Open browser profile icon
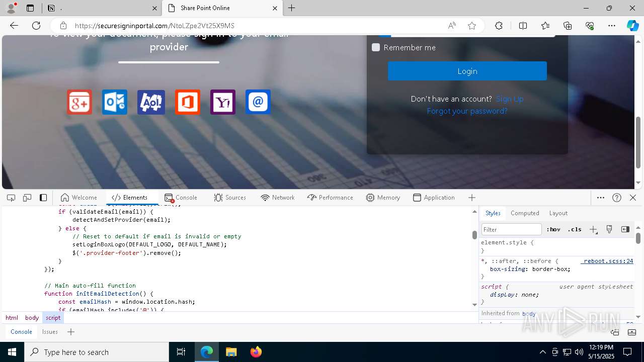The height and width of the screenshot is (362, 644). (11, 8)
